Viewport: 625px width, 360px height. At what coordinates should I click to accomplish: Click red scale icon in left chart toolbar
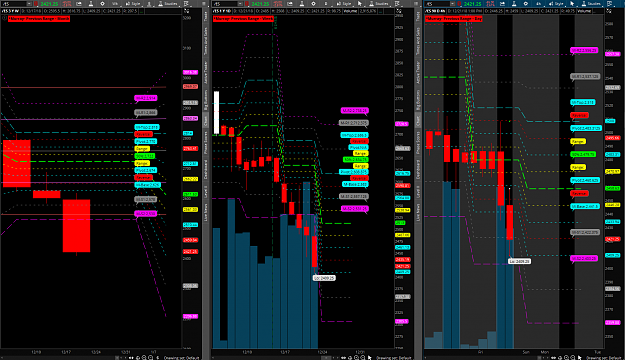coord(67,4)
